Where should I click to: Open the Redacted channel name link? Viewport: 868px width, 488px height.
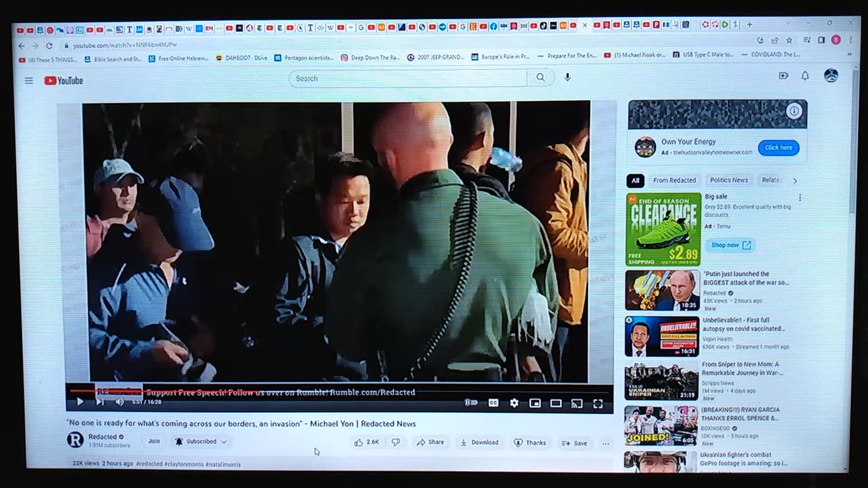pos(102,436)
